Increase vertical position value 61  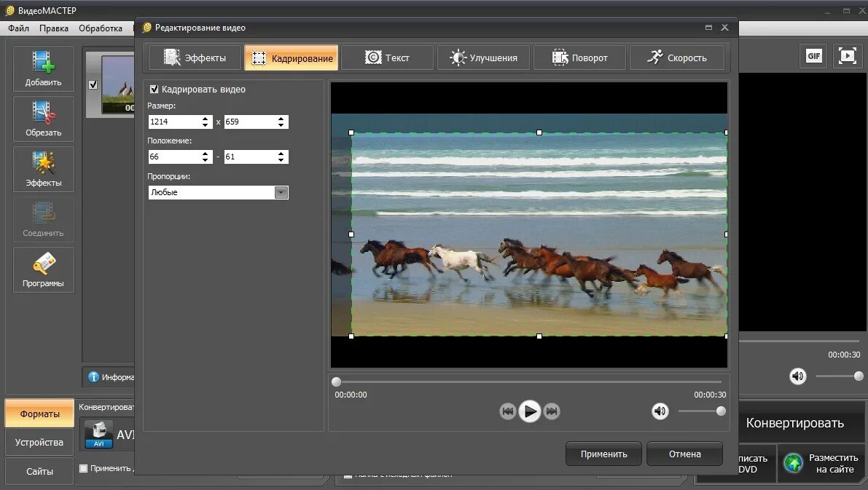tap(281, 154)
